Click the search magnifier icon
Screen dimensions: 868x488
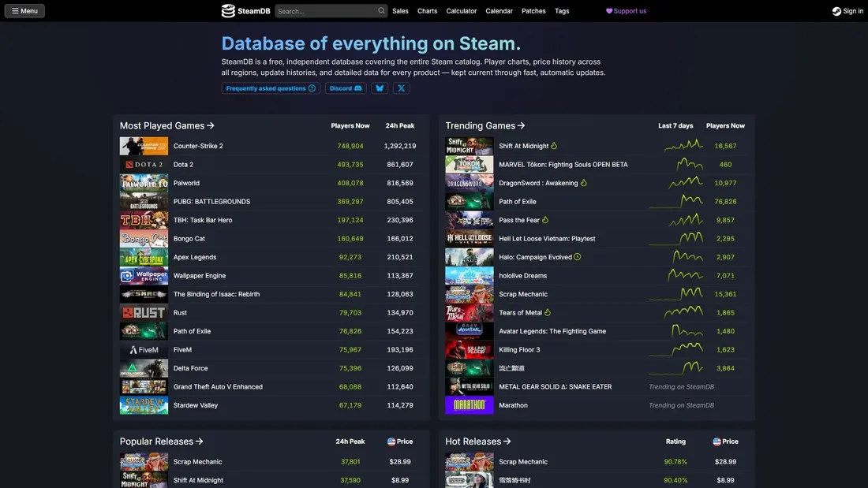pyautogui.click(x=381, y=10)
